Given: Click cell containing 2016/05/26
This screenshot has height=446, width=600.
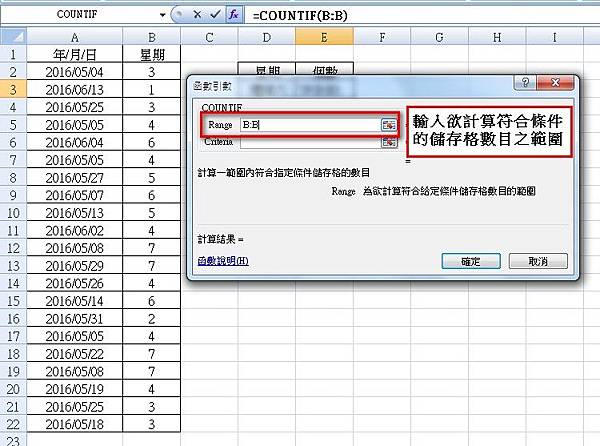Looking at the screenshot, I should [75, 283].
